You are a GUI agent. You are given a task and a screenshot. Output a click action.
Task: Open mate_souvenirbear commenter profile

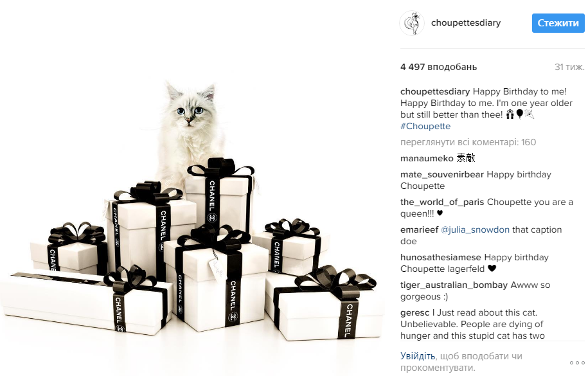[x=441, y=174]
